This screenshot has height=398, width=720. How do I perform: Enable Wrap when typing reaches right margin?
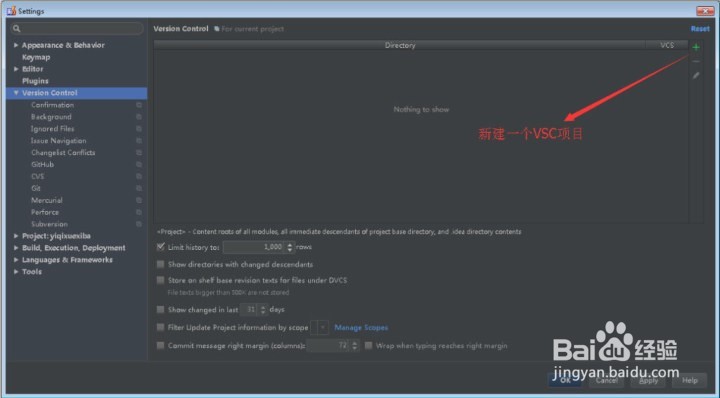[368, 346]
